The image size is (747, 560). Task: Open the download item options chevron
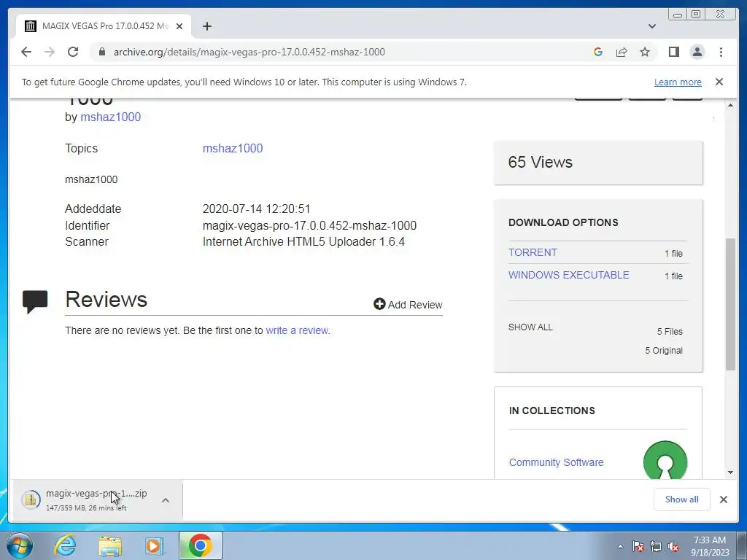[166, 500]
